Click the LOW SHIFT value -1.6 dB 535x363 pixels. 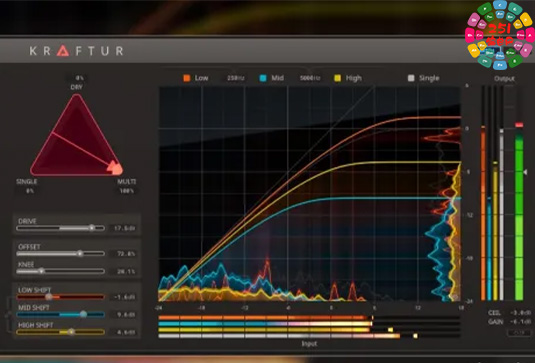(125, 297)
